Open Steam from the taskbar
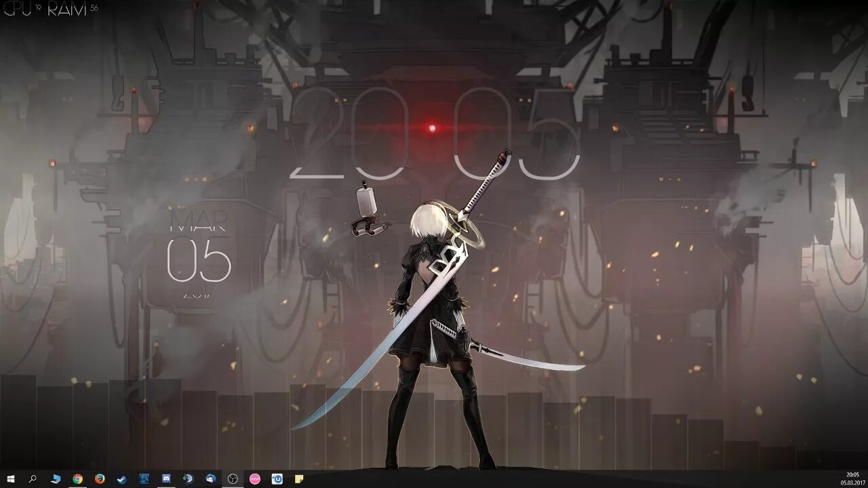 [122, 479]
